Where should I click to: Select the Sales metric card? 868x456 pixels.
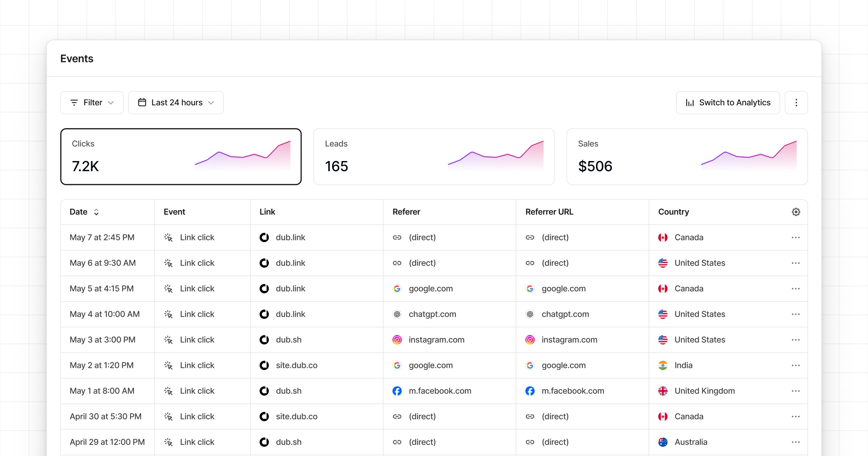click(686, 156)
